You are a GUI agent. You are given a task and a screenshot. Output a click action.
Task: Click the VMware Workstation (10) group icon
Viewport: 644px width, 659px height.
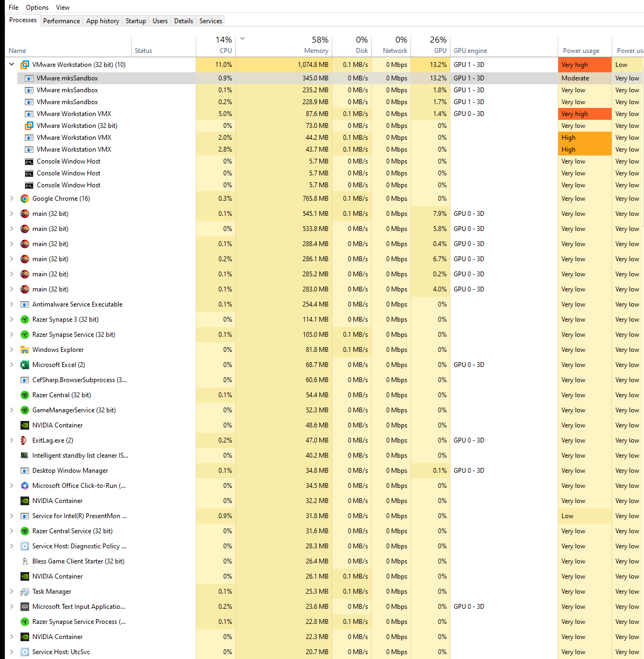coord(24,65)
